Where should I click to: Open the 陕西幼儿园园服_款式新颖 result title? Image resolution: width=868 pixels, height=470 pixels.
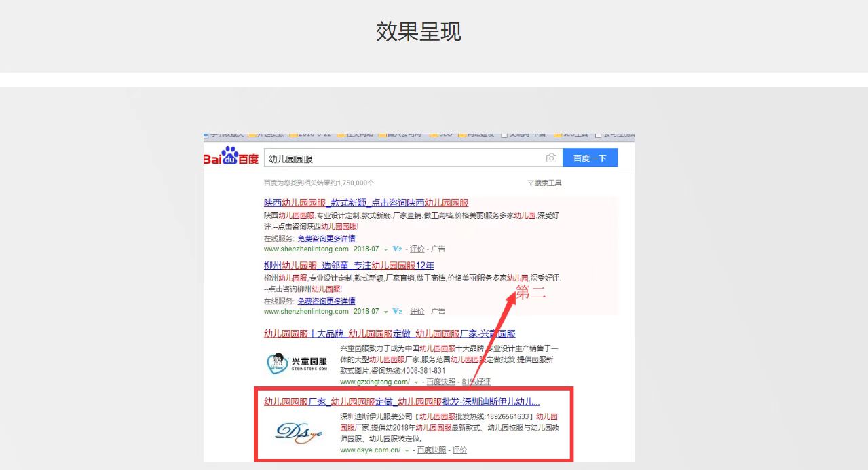[x=366, y=203]
